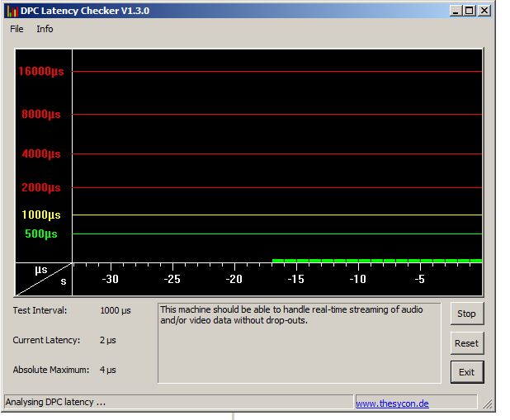Close the DPC Latency Checker window
The height and width of the screenshot is (420, 510).
(484, 11)
